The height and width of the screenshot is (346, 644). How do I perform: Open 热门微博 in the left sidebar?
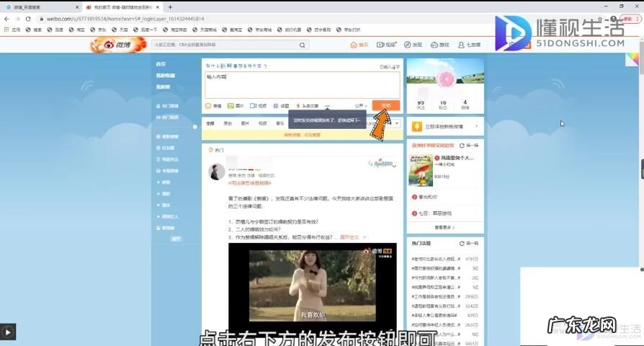[x=168, y=106]
